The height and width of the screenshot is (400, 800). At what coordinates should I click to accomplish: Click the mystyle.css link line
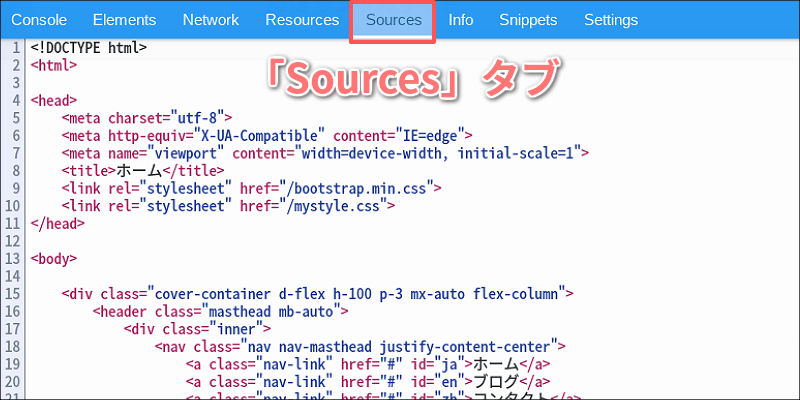[229, 206]
